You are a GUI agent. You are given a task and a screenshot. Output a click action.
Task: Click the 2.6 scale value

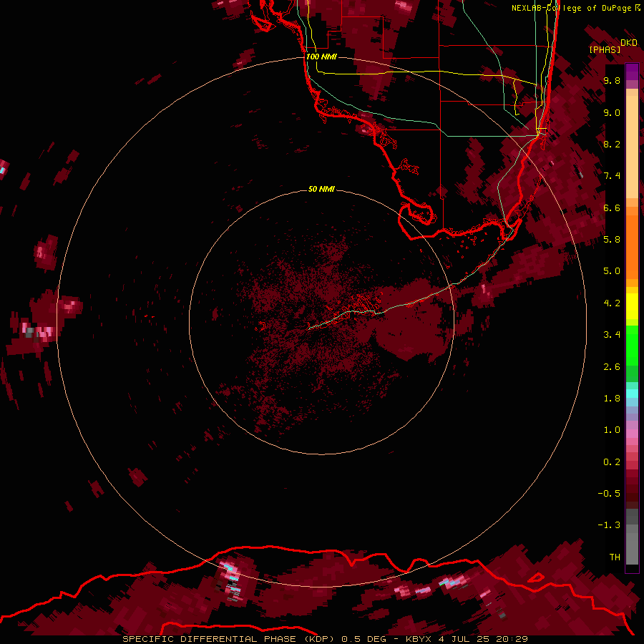(x=612, y=367)
